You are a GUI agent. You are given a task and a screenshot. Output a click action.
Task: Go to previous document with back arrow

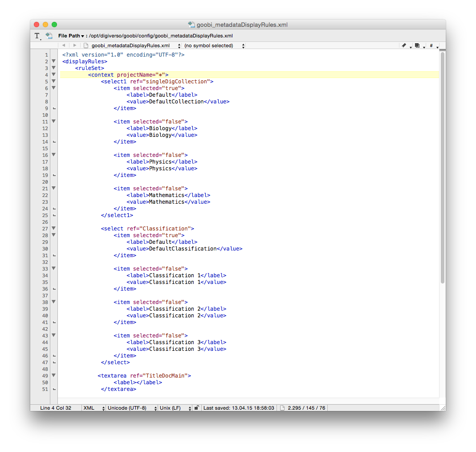point(64,45)
